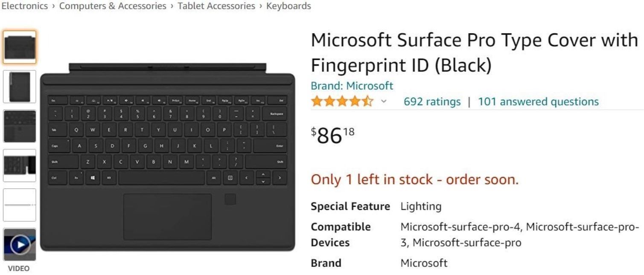This screenshot has height=275, width=644.
Task: Expand the rating breakdown chevron
Action: click(x=384, y=101)
